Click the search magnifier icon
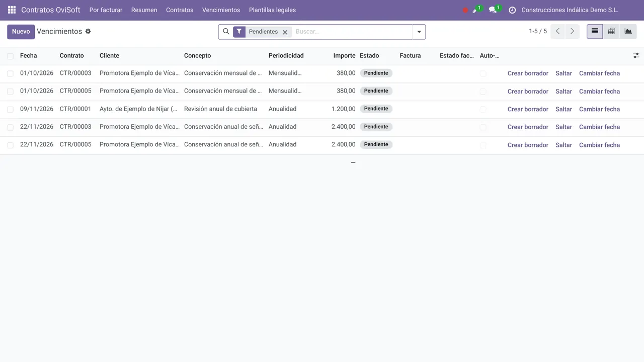This screenshot has height=362, width=644. tap(226, 32)
